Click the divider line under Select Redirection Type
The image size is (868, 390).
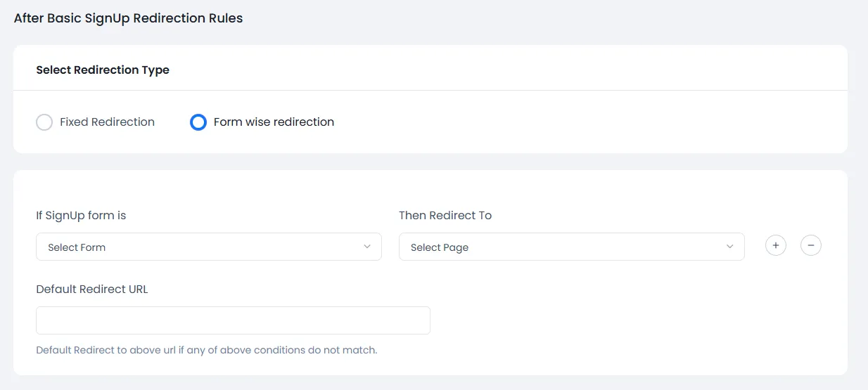click(430, 90)
